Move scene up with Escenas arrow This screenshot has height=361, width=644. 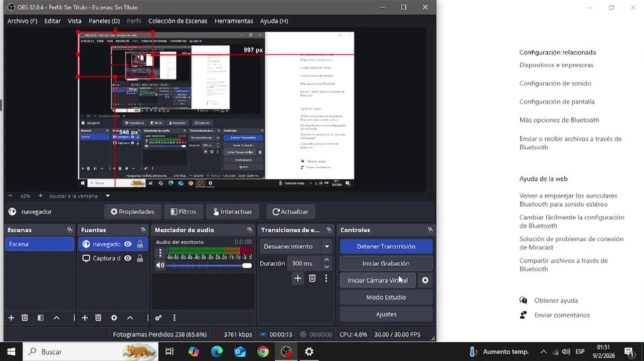(x=57, y=318)
